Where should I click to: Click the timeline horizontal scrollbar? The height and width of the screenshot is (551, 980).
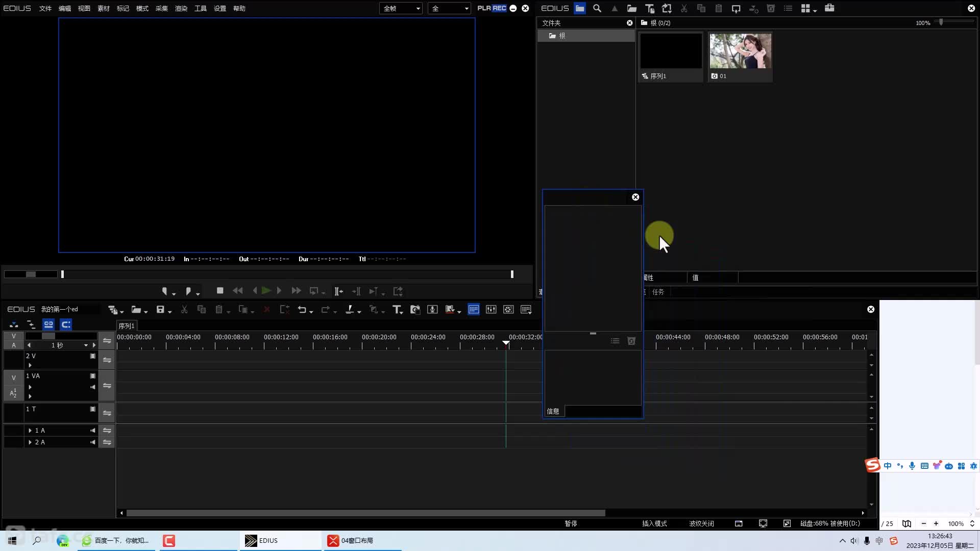tap(365, 513)
